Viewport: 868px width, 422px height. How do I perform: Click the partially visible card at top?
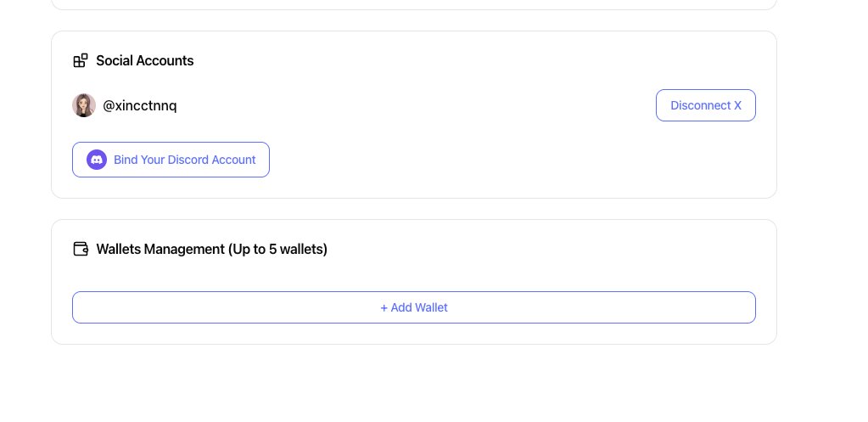point(413,4)
